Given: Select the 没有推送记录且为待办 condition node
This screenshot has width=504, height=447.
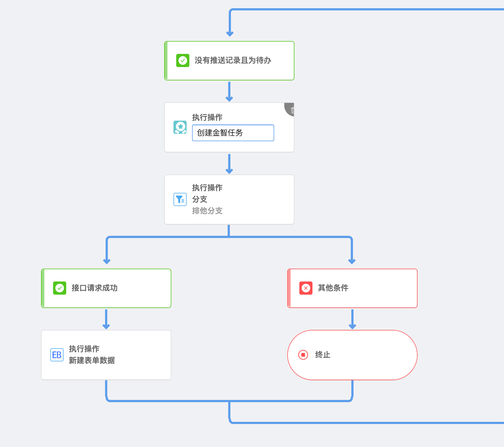Looking at the screenshot, I should tap(229, 61).
